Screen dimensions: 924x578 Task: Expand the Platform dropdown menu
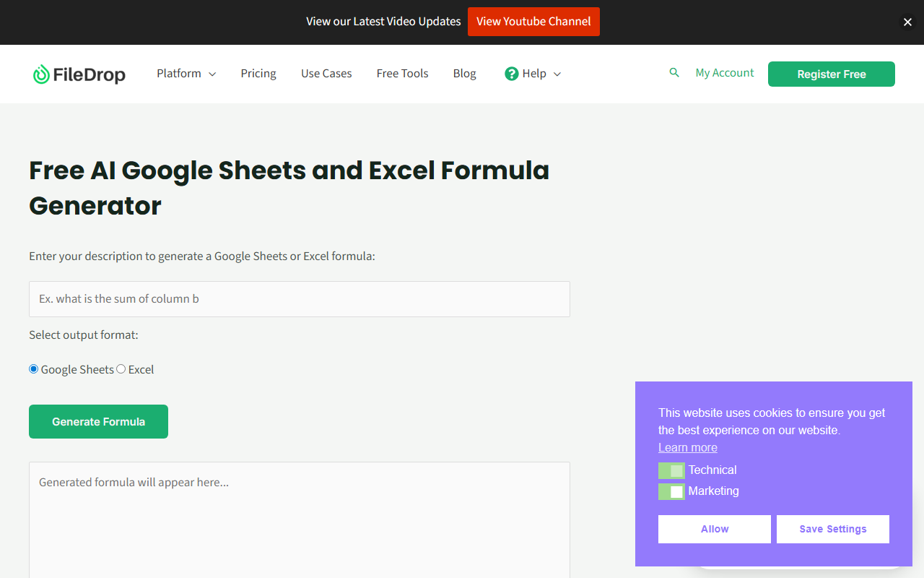tap(186, 74)
